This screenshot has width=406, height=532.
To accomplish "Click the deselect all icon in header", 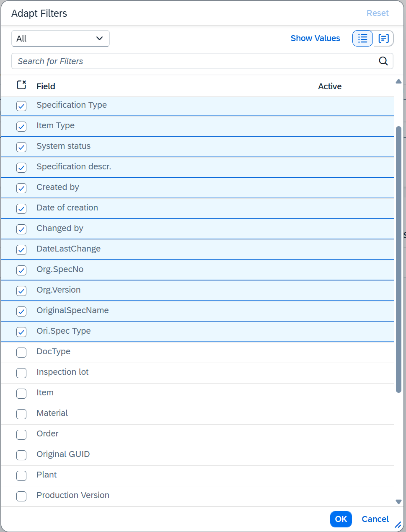I will pyautogui.click(x=21, y=85).
